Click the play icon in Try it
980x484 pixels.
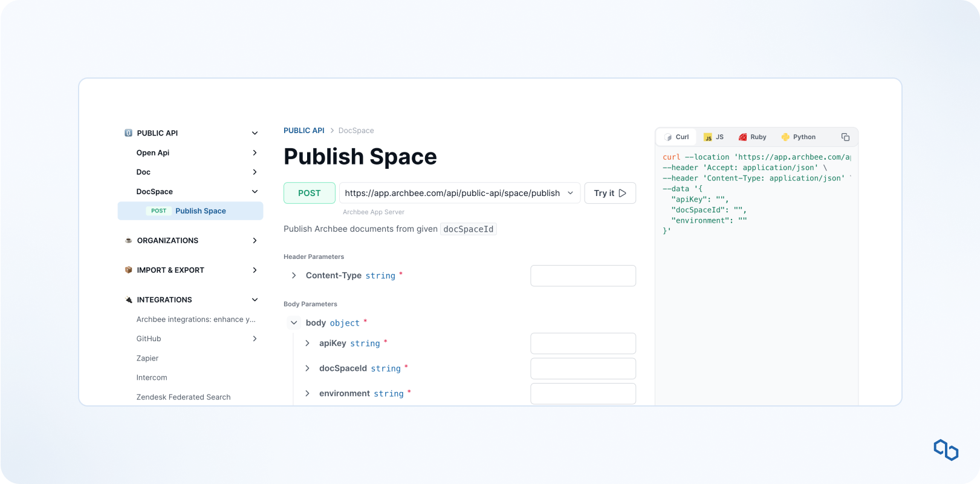[623, 194]
